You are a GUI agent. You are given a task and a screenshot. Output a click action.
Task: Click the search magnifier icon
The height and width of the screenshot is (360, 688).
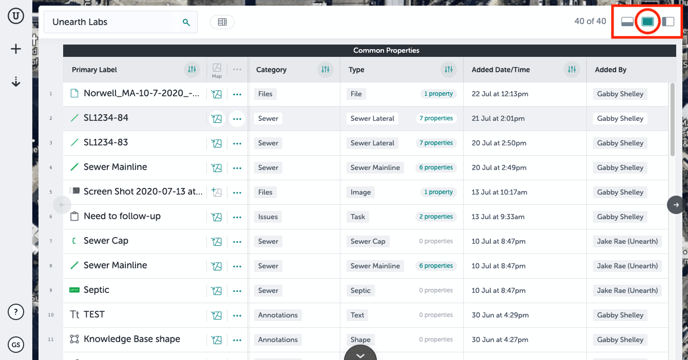[x=186, y=22]
